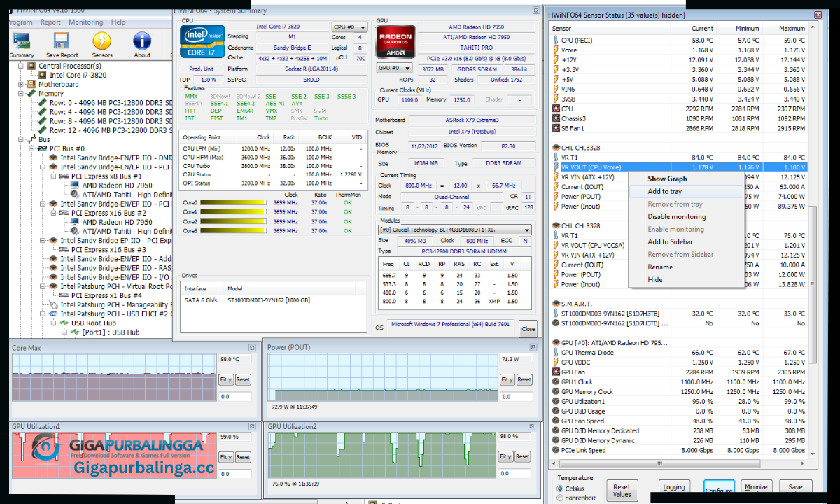Click the gauge icon beside GPU Utilization1
Image resolution: width=840 pixels, height=504 pixels.
(556, 402)
